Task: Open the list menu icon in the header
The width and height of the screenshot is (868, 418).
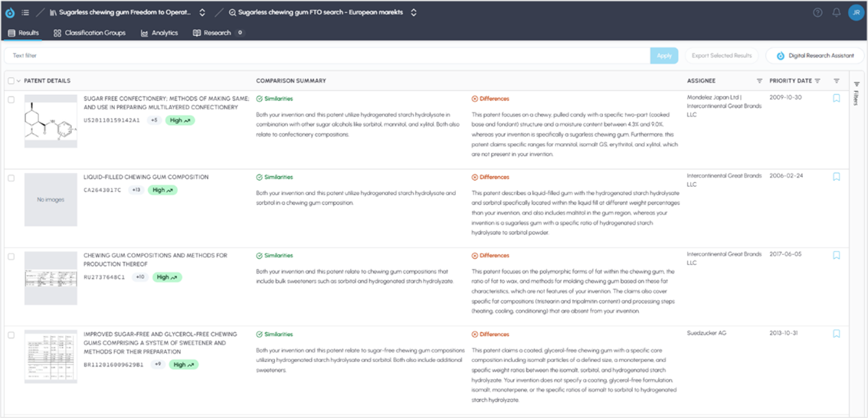Action: tap(25, 13)
